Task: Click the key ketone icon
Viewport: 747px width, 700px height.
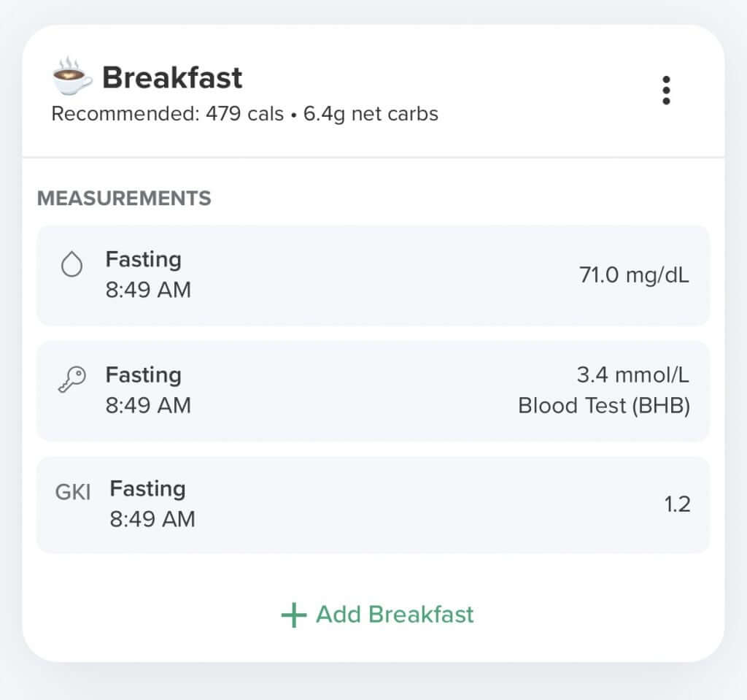Action: 72,379
